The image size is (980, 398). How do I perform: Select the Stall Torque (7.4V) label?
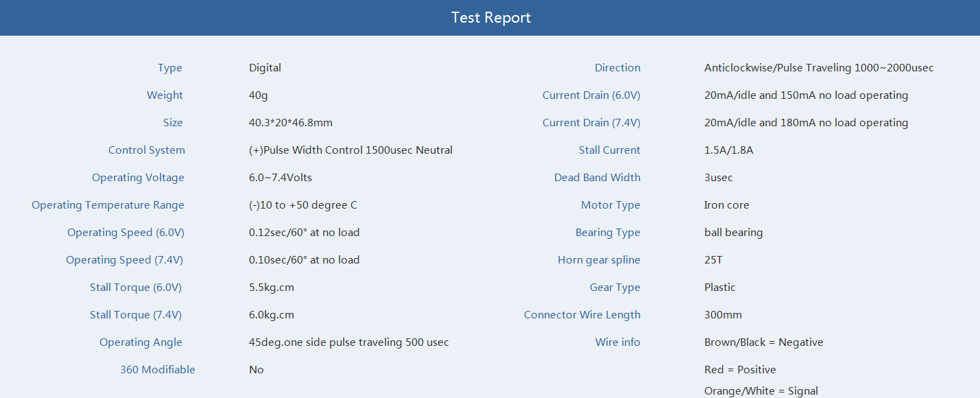(136, 315)
